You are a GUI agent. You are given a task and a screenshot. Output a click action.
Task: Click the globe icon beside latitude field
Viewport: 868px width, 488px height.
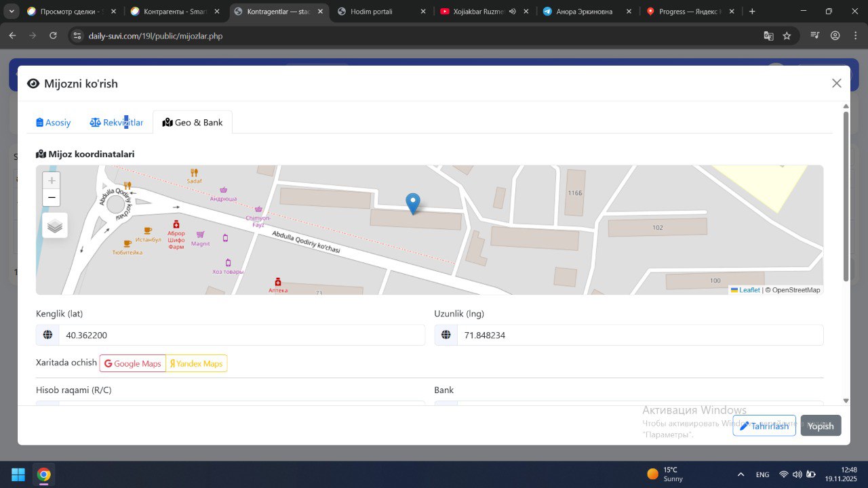(x=47, y=335)
